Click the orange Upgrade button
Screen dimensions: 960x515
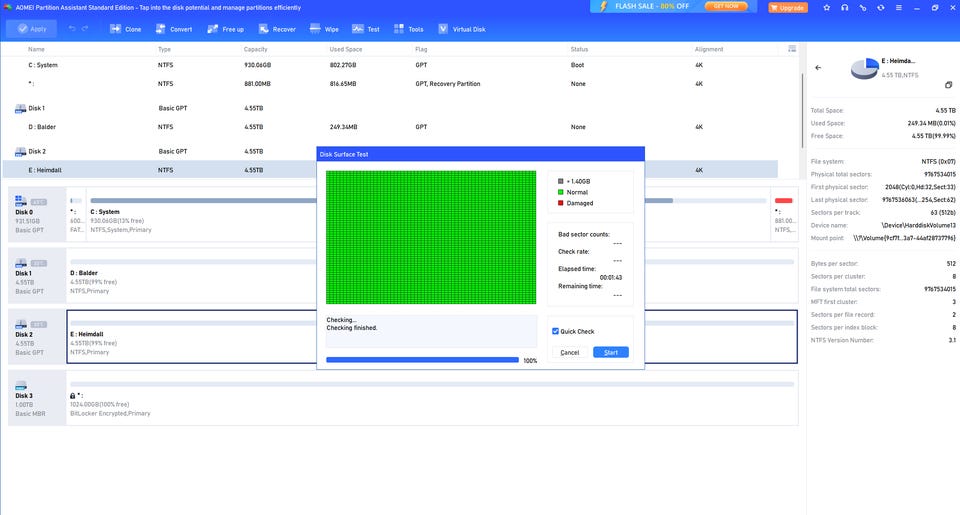788,7
